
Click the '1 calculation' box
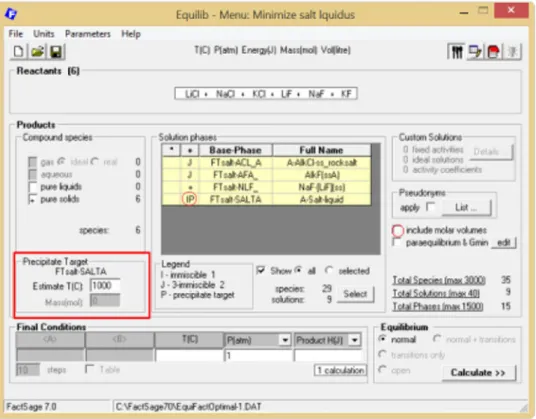pyautogui.click(x=340, y=370)
